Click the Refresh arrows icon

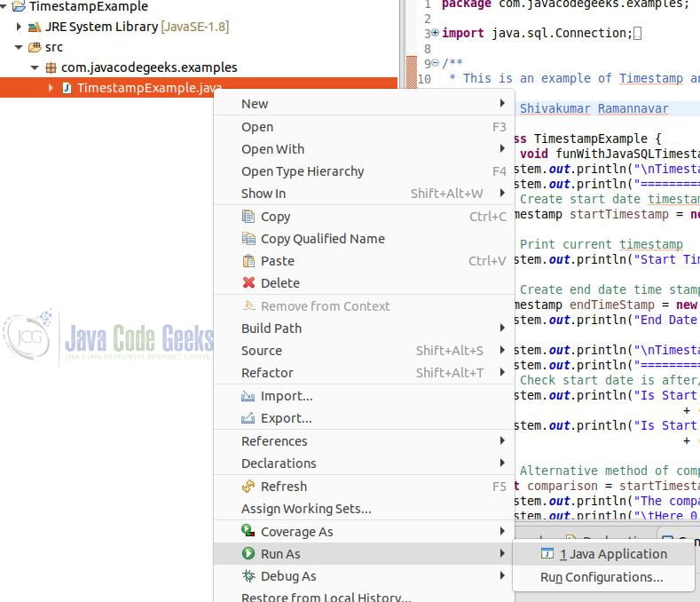(248, 487)
